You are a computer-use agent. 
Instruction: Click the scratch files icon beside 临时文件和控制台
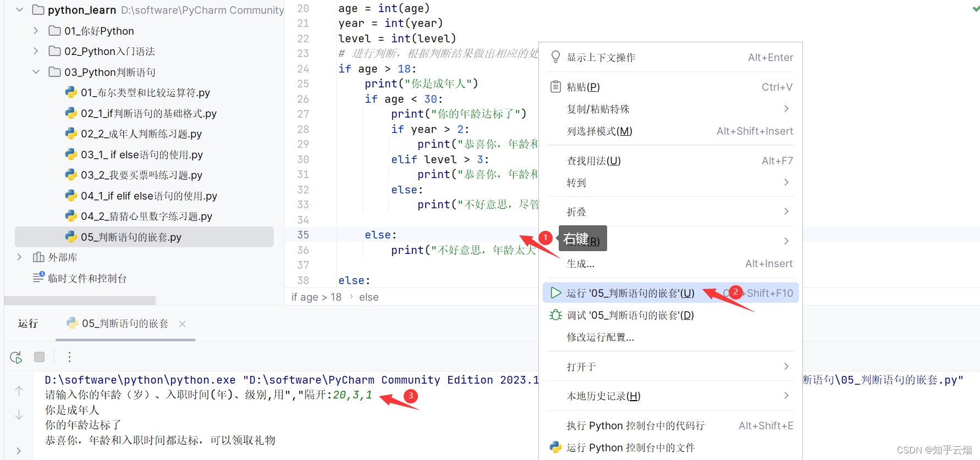coord(38,278)
